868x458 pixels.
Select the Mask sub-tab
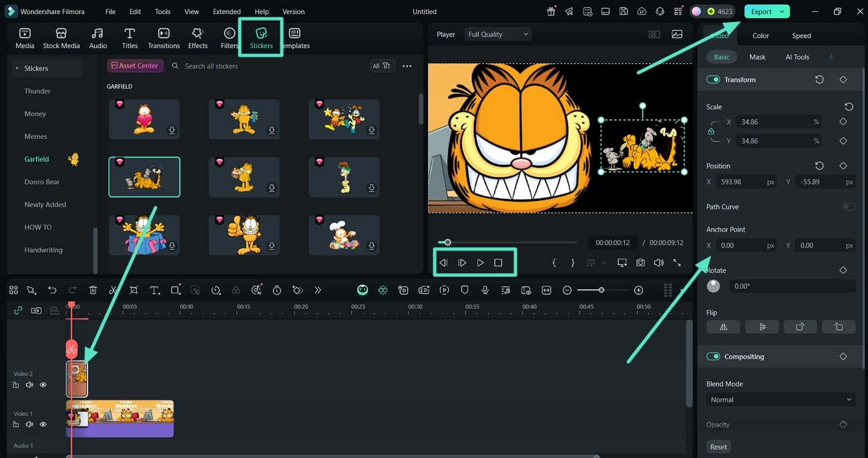tap(757, 57)
